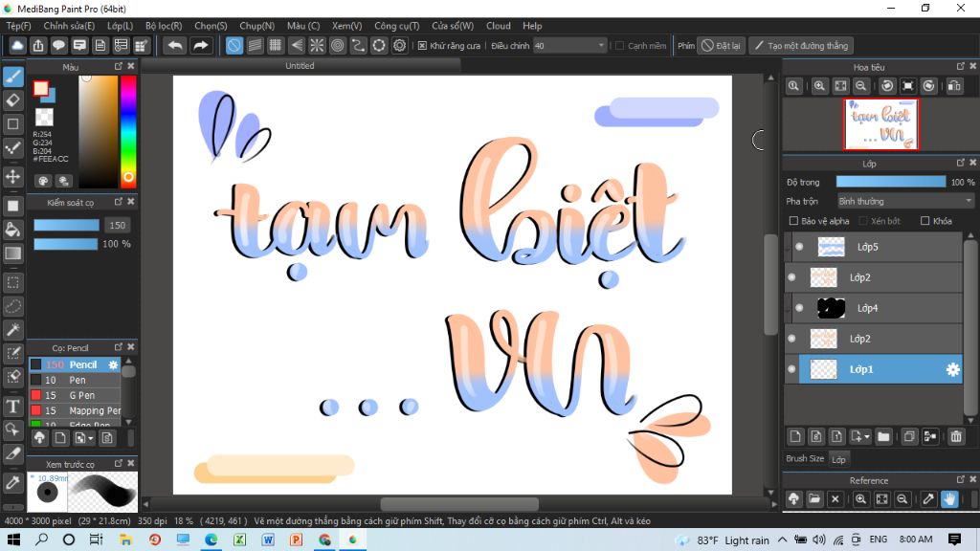Viewport: 980px width, 551px height.
Task: Click the Đặt lại button
Action: pyautogui.click(x=722, y=46)
